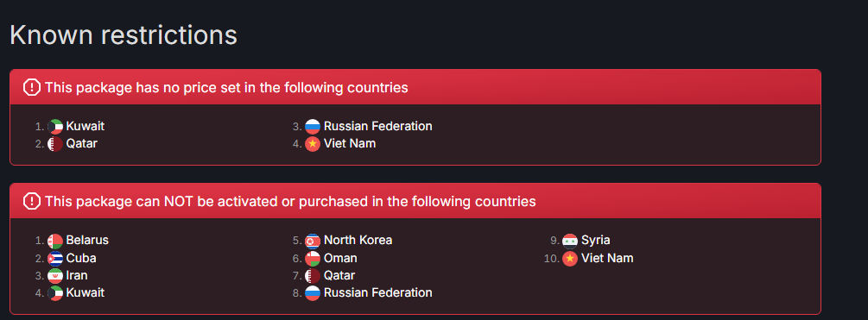The width and height of the screenshot is (868, 320).
Task: Click the Kuwait flag in no-price list
Action: [x=55, y=127]
